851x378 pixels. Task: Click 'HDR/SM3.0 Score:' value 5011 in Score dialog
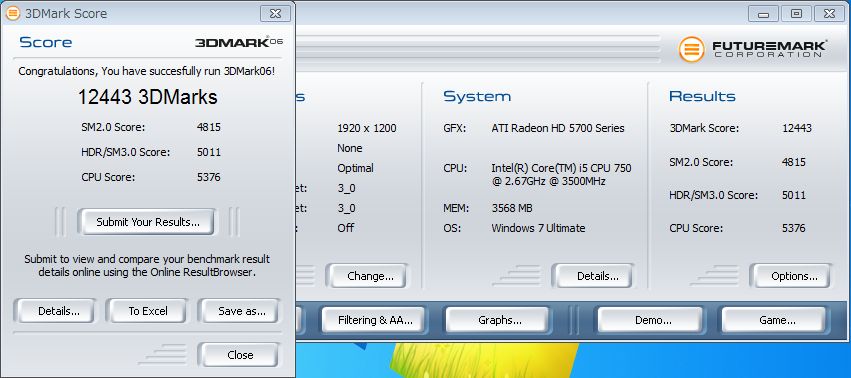point(209,152)
